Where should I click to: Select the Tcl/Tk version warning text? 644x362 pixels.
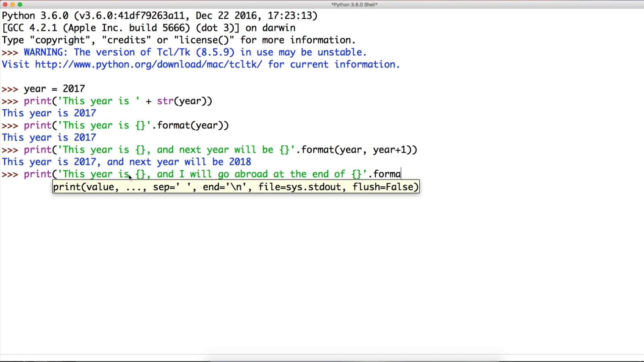[195, 52]
